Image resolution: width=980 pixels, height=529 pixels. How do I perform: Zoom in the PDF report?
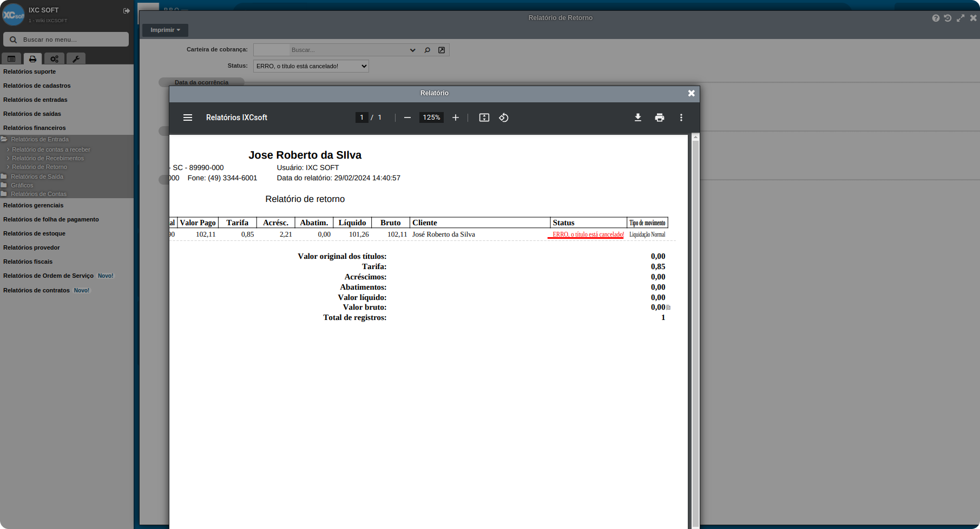pos(456,117)
